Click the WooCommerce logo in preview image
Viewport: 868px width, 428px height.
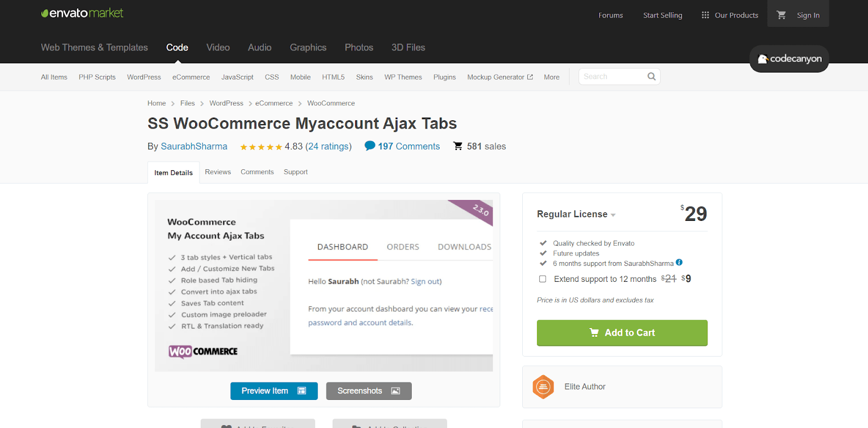click(203, 351)
